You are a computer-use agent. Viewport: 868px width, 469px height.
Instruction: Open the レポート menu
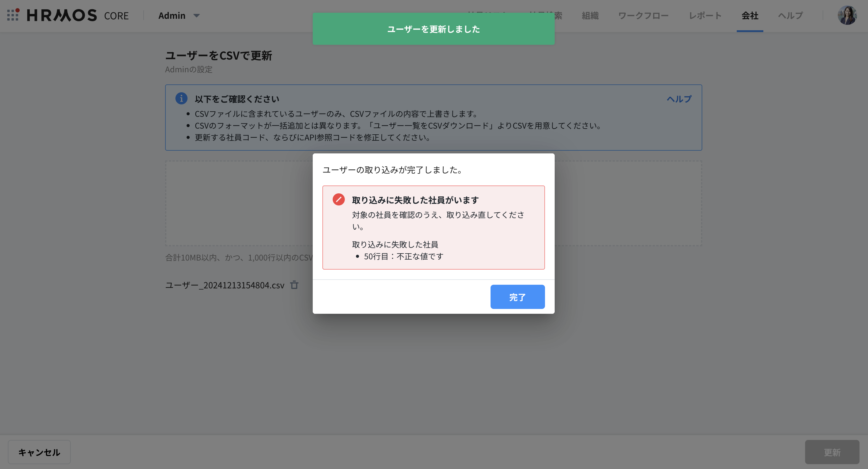pyautogui.click(x=705, y=15)
